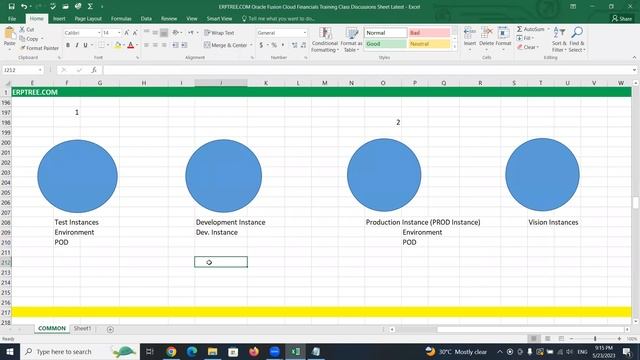The image size is (640, 360).
Task: Click the Sort & Filter icon
Action: [x=559, y=33]
